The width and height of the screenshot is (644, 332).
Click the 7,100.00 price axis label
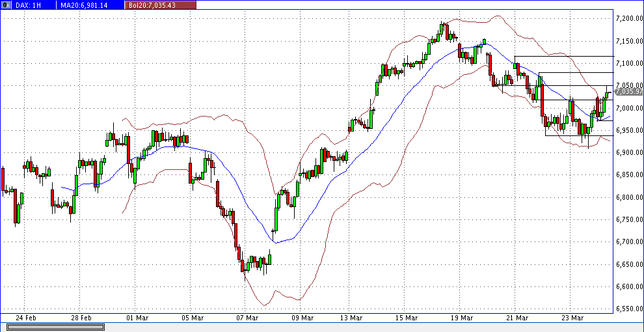(x=629, y=63)
